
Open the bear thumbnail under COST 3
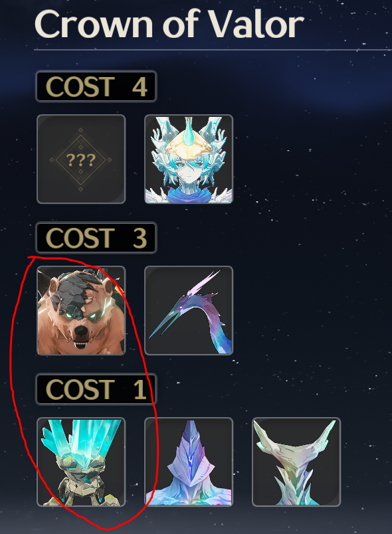click(81, 311)
